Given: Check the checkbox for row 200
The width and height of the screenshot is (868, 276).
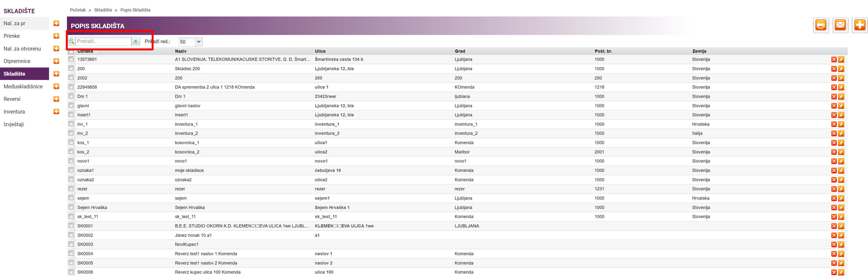Looking at the screenshot, I should click(71, 68).
